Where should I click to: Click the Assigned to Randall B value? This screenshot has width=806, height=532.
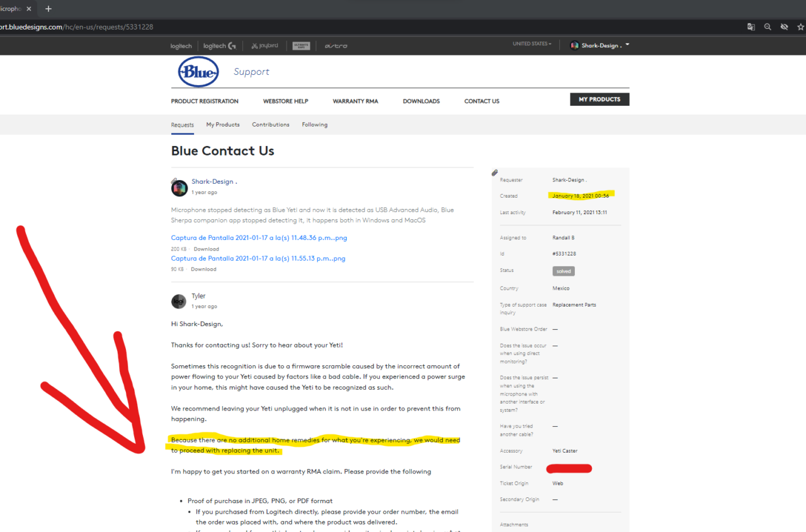coord(564,238)
